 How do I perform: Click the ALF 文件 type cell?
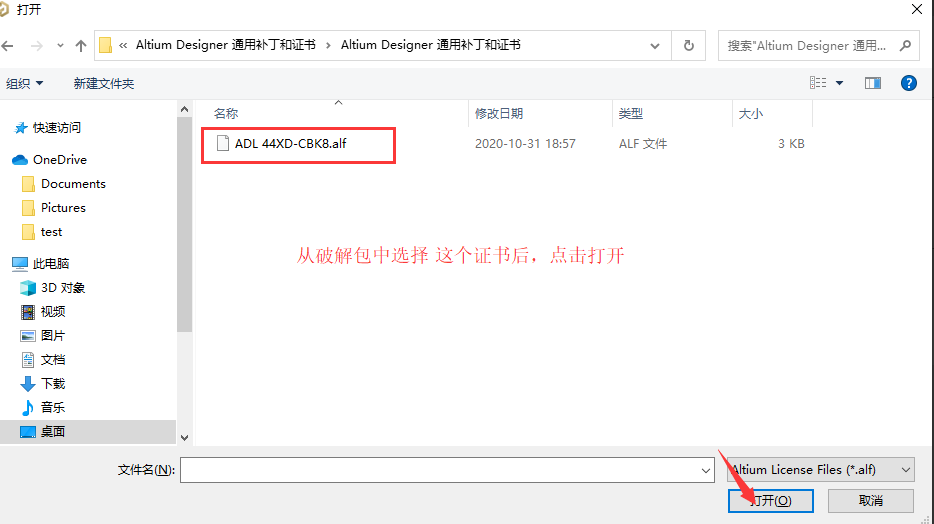pyautogui.click(x=643, y=144)
